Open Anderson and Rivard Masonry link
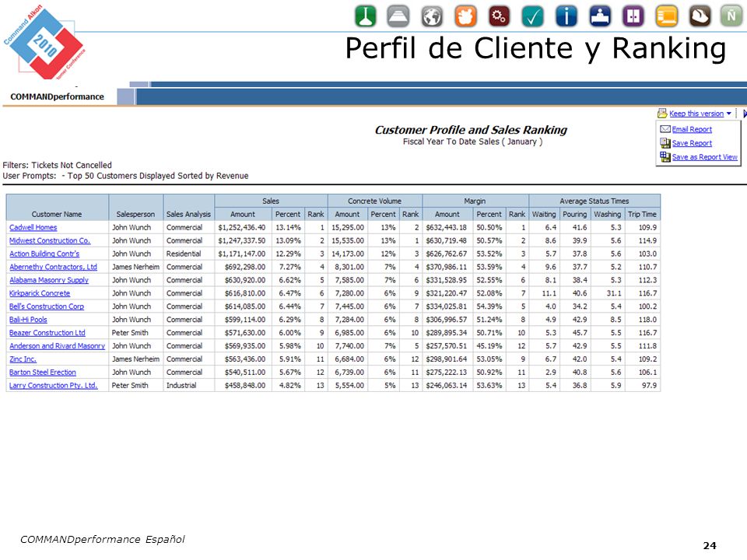Image resolution: width=747 pixels, height=560 pixels. pyautogui.click(x=57, y=345)
